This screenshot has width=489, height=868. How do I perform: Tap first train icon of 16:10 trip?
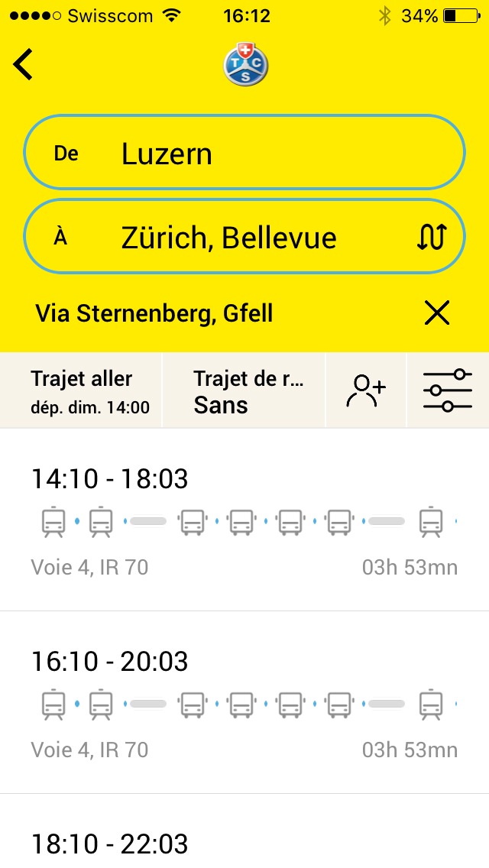click(53, 704)
